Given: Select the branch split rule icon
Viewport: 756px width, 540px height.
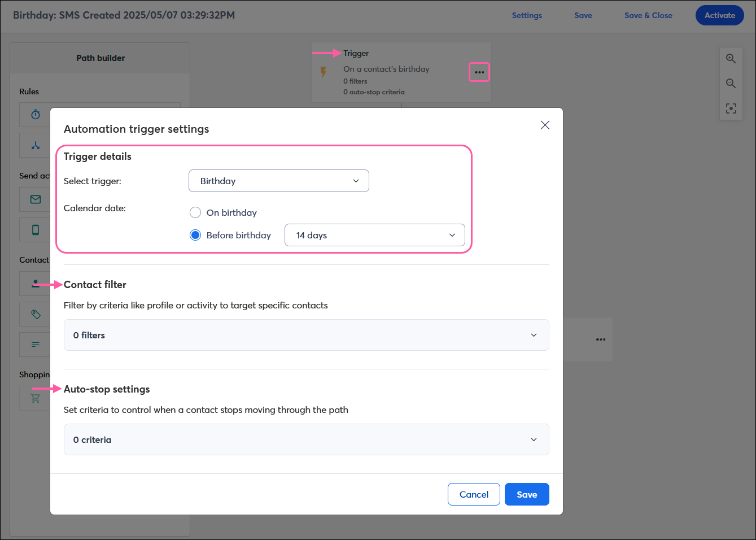Looking at the screenshot, I should pos(36,145).
